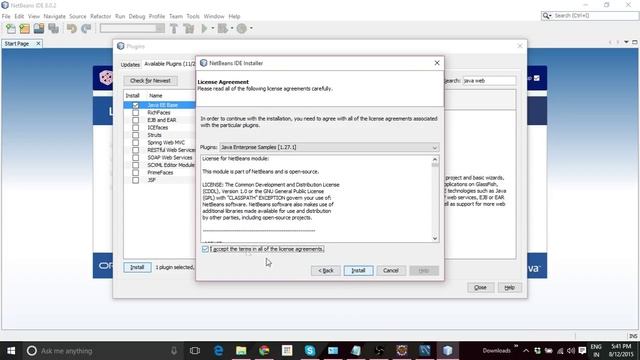Viewport: 640px width, 360px height.
Task: Click Clean and Build Project icon
Action: pos(189,29)
